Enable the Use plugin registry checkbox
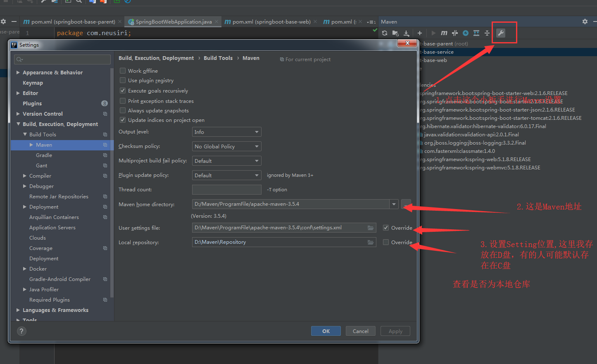The width and height of the screenshot is (597, 364). tap(123, 80)
